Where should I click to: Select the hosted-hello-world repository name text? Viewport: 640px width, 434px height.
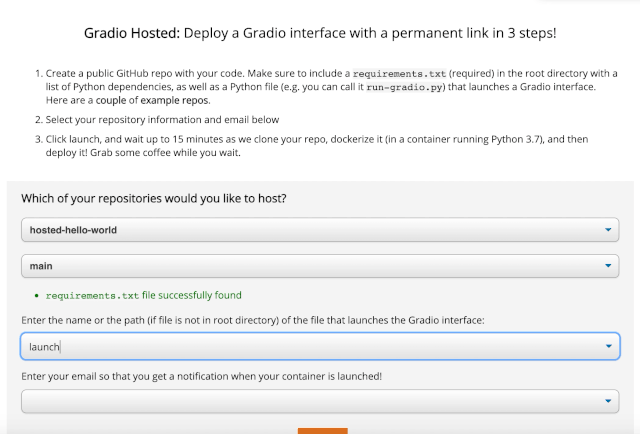pos(73,230)
